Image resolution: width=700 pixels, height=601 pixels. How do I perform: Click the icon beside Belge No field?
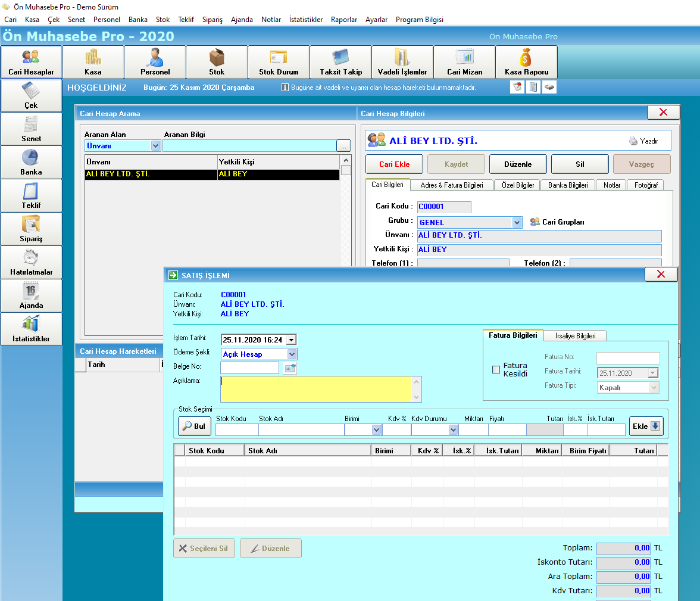290,368
